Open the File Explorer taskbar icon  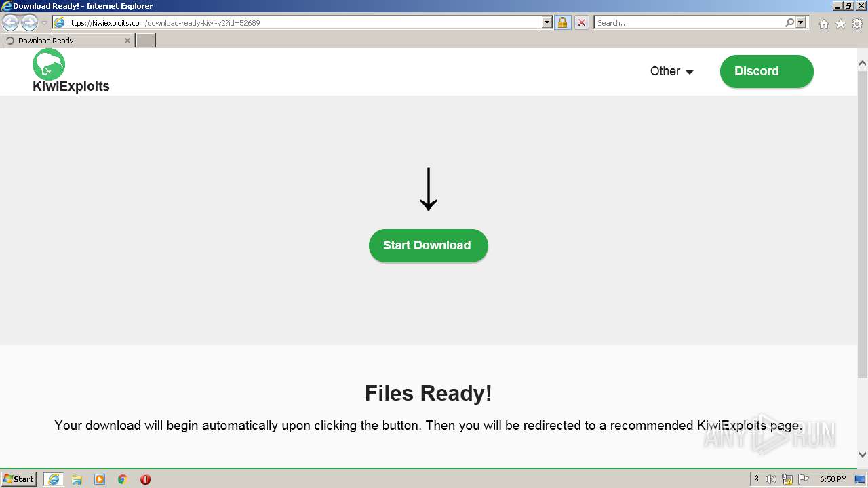77,479
